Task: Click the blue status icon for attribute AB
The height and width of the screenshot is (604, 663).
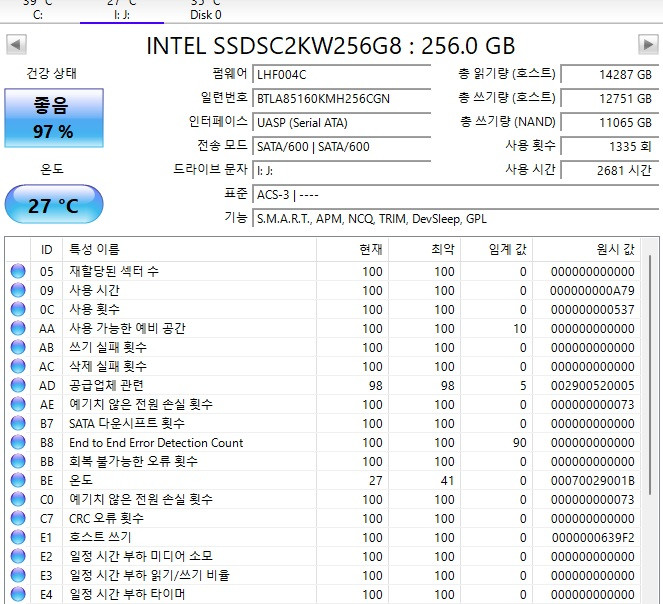Action: [x=18, y=347]
